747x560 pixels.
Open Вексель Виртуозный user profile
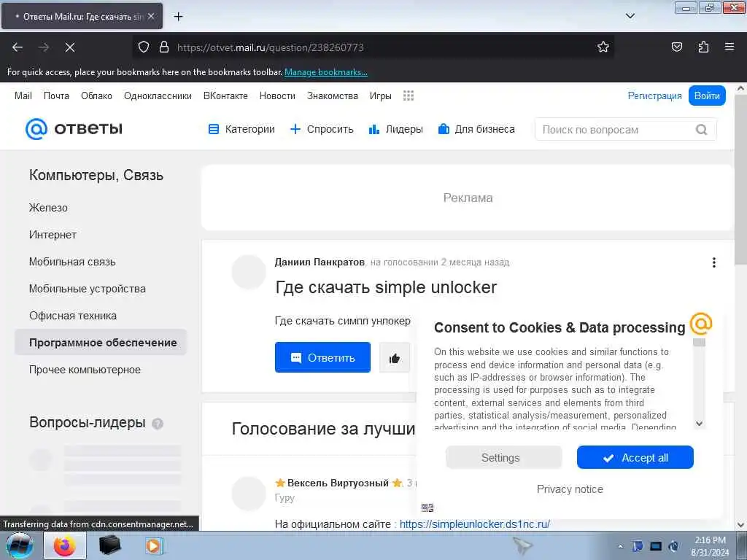[338, 483]
